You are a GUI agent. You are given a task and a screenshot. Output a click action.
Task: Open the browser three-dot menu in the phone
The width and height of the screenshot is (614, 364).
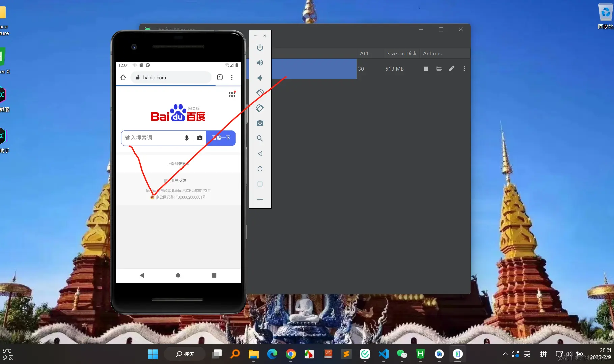[x=232, y=78]
